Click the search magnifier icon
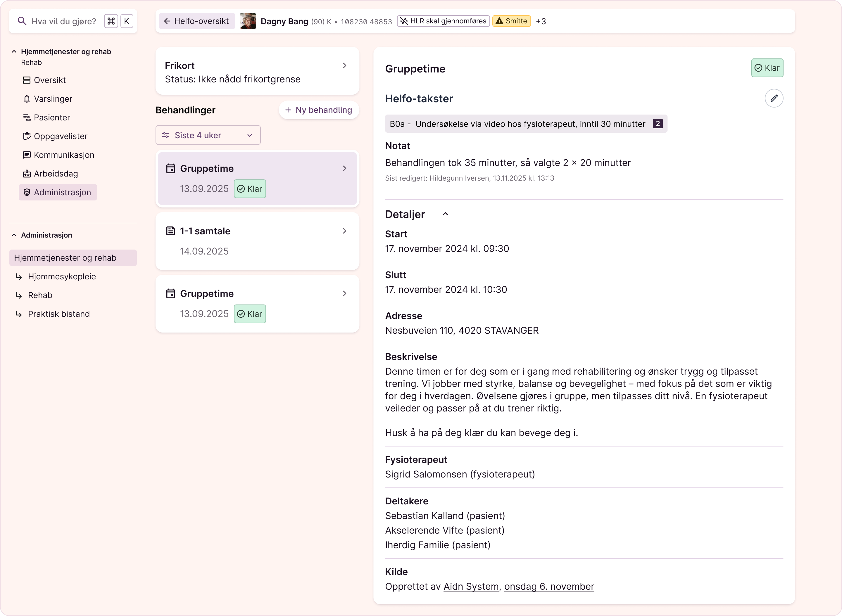The image size is (842, 616). (x=22, y=21)
